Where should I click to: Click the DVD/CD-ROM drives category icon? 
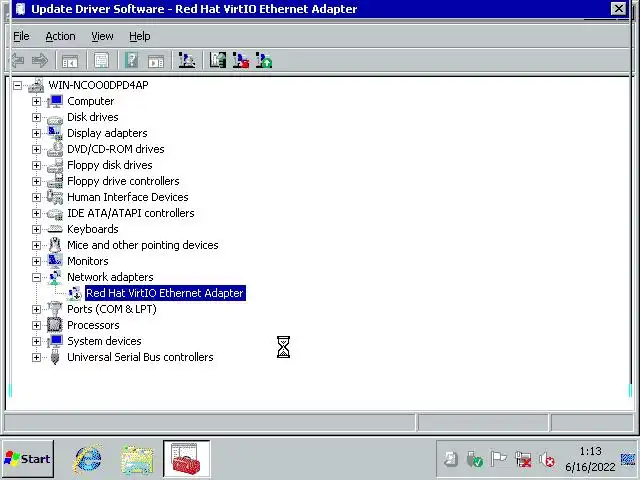pyautogui.click(x=55, y=149)
